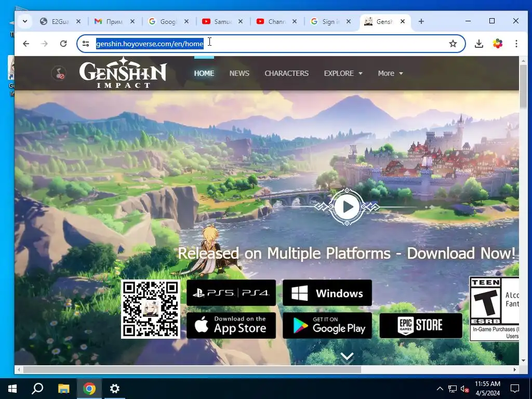The height and width of the screenshot is (399, 532).
Task: Download the Windows version
Action: pyautogui.click(x=327, y=293)
